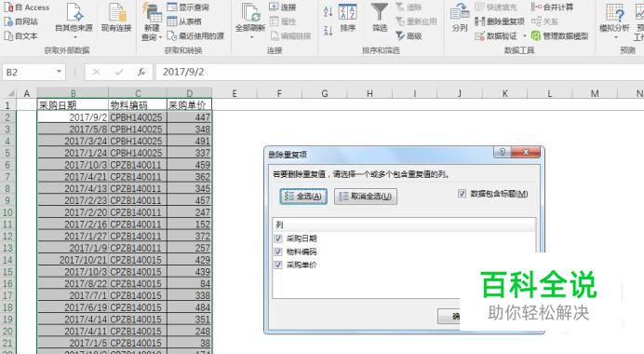Viewport: 644px width, 354px height.
Task: Click 合并计算 consolidate
Action: [552, 7]
